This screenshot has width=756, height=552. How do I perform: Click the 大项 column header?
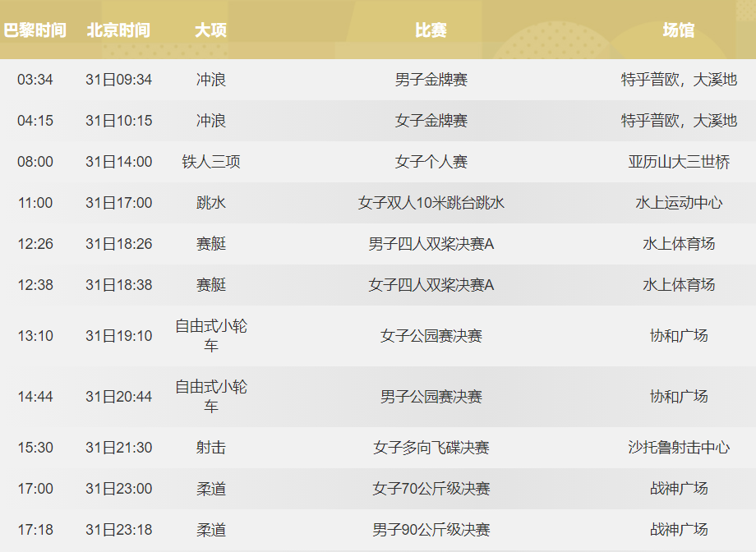tap(210, 30)
